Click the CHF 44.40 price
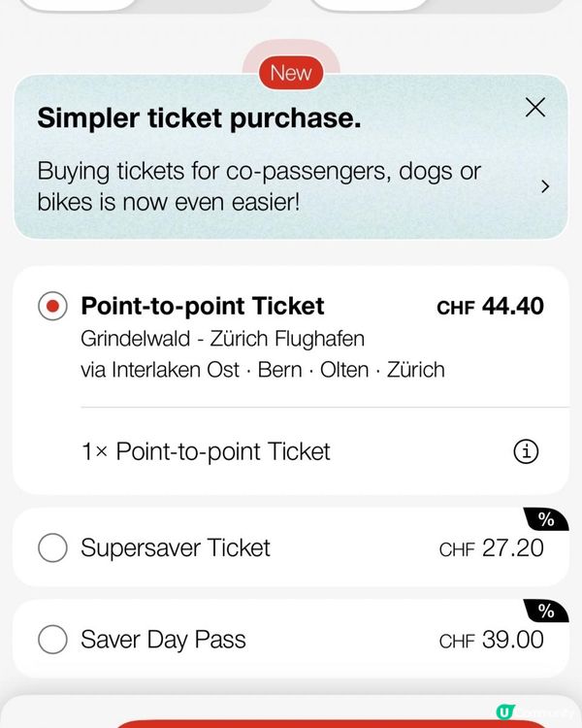 click(490, 307)
